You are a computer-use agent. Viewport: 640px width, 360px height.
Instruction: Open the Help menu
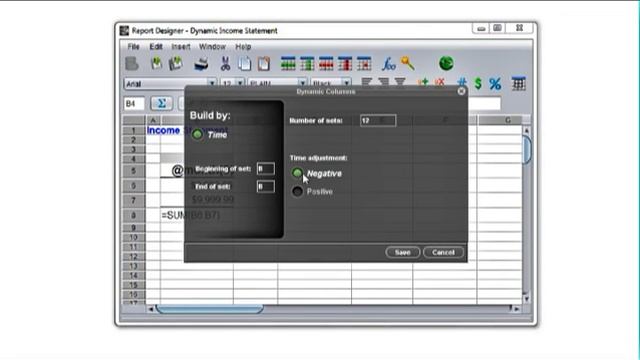pos(243,47)
